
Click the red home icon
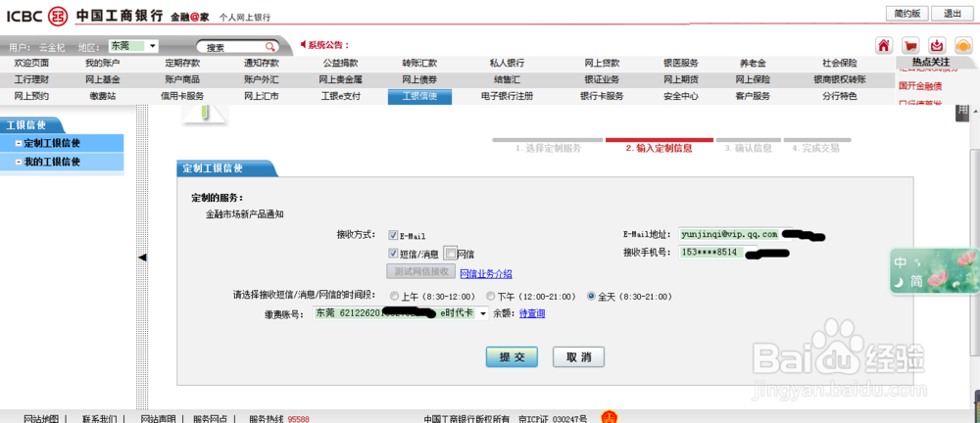click(x=884, y=46)
